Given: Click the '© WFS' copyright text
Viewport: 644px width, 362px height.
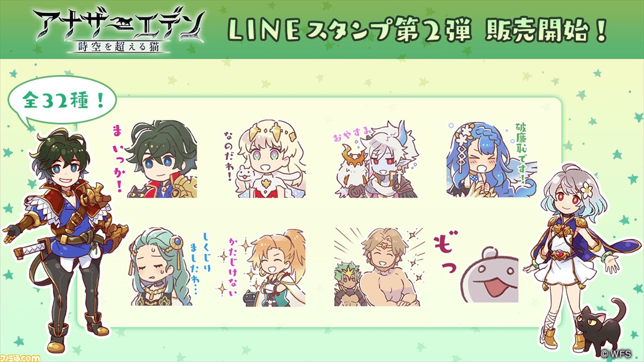Looking at the screenshot, I should click(623, 353).
